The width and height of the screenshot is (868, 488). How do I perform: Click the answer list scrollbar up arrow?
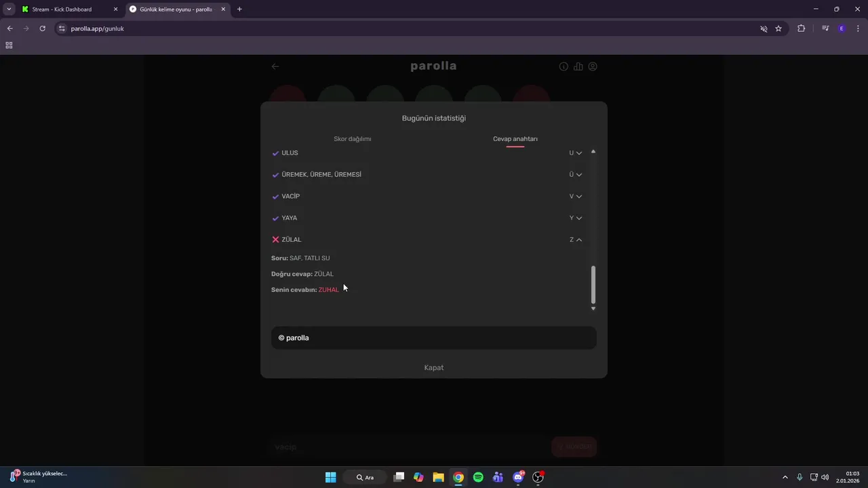(593, 152)
